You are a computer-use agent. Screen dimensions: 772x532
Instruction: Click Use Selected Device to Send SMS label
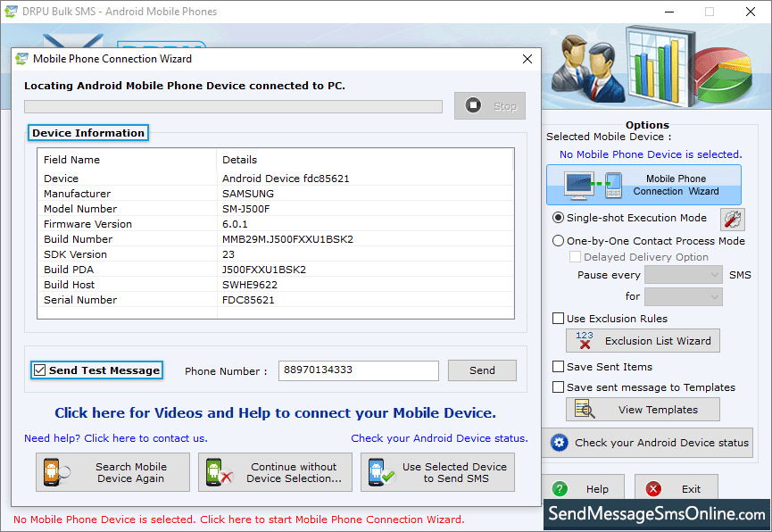[x=455, y=472]
